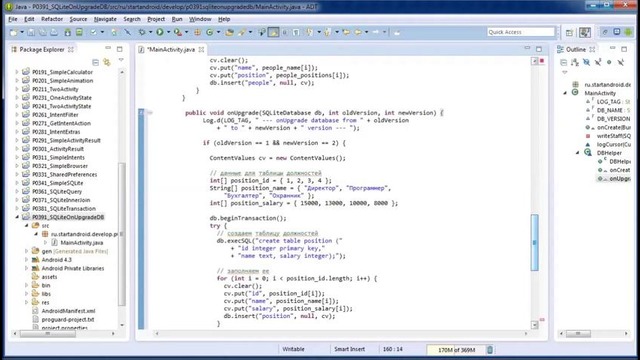Open the Window menu
The image size is (640, 360).
(200, 19)
